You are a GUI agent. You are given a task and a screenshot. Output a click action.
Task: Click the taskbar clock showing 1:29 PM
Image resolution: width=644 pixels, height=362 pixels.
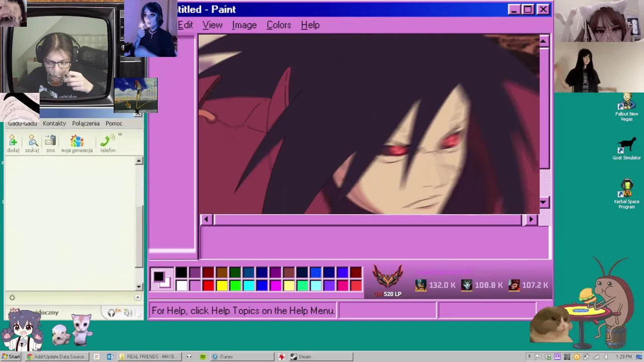click(x=623, y=356)
